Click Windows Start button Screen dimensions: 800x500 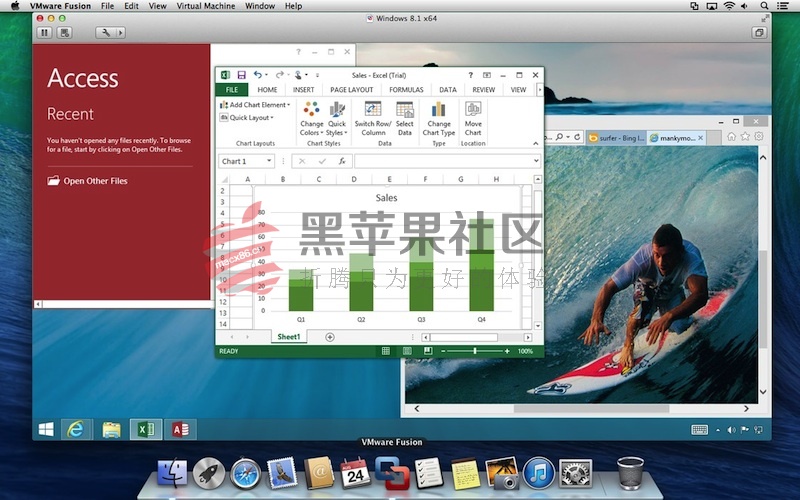(46, 430)
